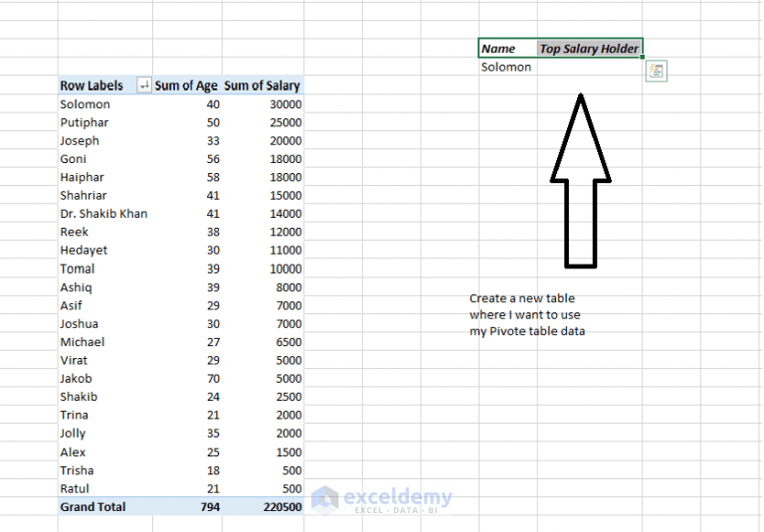This screenshot has height=532, width=764.
Task: Click Michael's salary value 6500
Action: [288, 342]
